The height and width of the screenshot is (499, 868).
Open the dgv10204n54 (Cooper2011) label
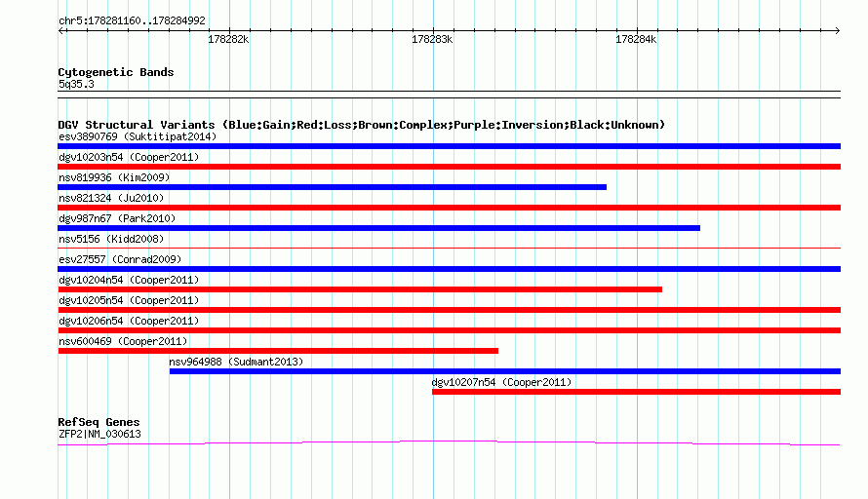[129, 280]
